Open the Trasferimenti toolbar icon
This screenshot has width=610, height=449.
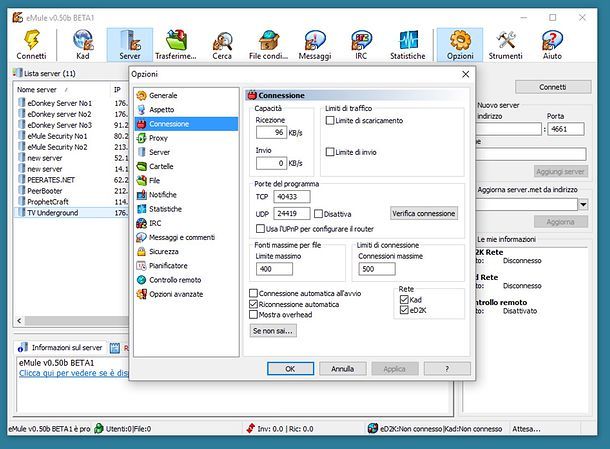pyautogui.click(x=176, y=45)
